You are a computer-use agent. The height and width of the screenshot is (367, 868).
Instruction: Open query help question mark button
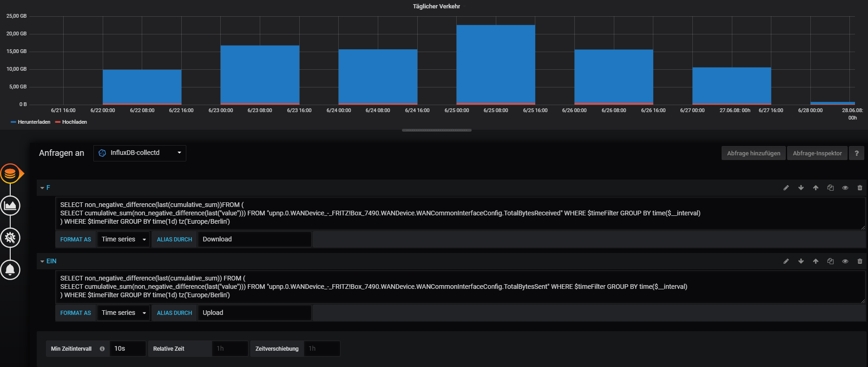pyautogui.click(x=856, y=153)
